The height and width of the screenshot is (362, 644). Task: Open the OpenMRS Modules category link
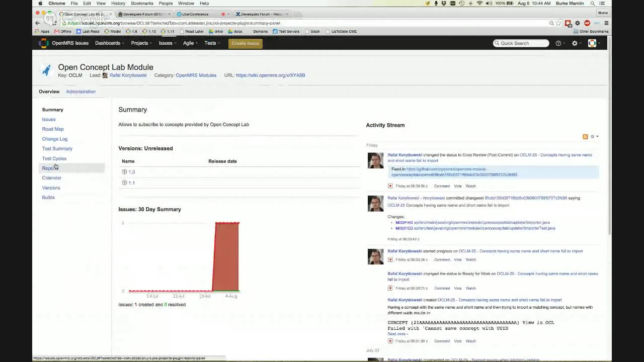[x=196, y=75]
